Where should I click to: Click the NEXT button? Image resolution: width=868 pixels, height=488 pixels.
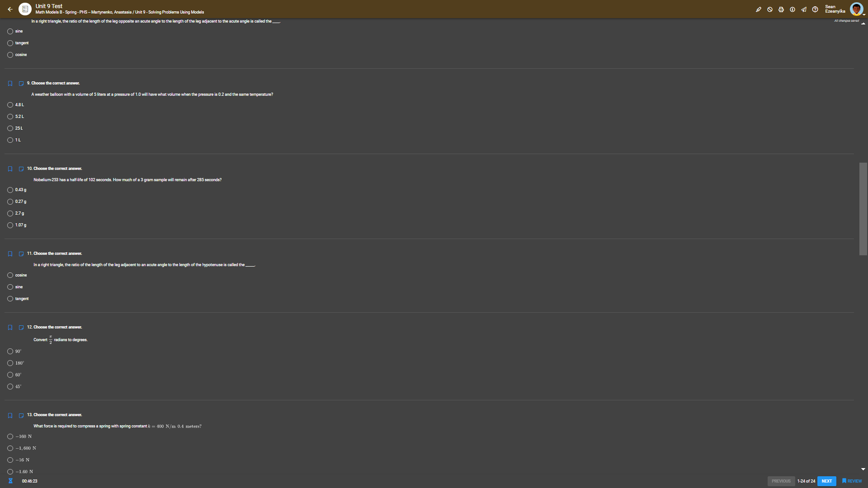coord(826,481)
